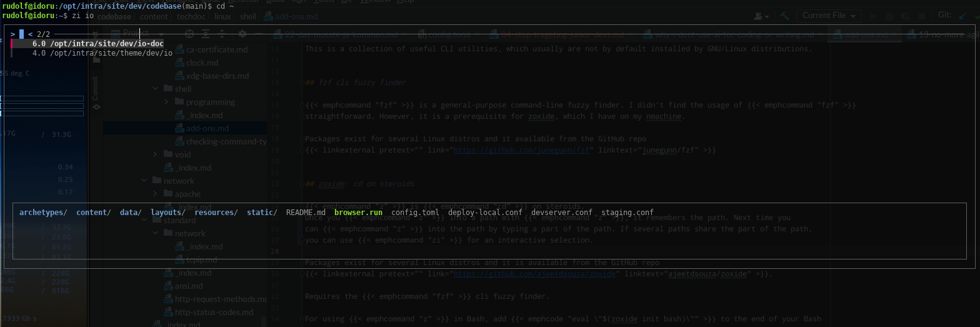Open checking-command-ty file in project tree
980x327 pixels.
(221, 141)
